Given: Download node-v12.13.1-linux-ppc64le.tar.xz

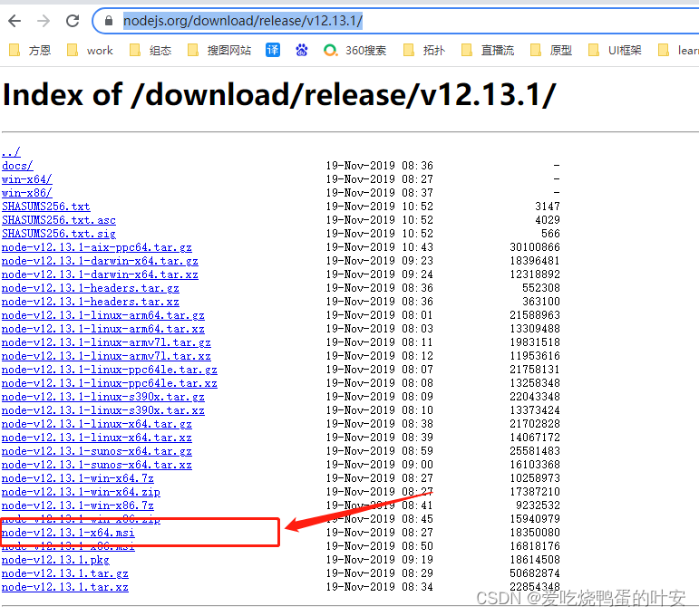Looking at the screenshot, I should point(109,383).
